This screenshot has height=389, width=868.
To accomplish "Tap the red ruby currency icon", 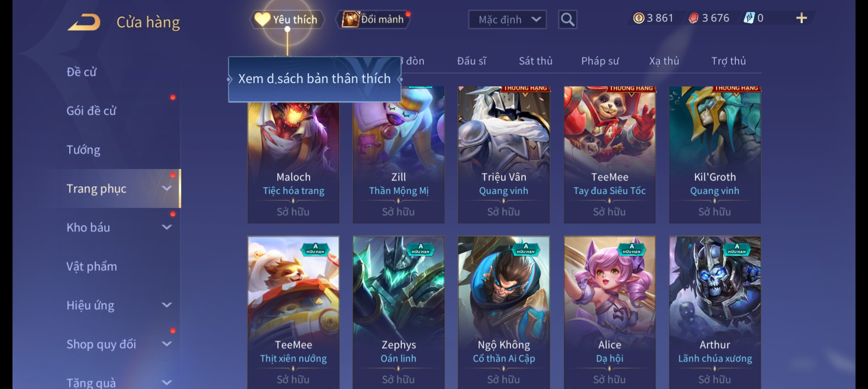I will (x=694, y=18).
